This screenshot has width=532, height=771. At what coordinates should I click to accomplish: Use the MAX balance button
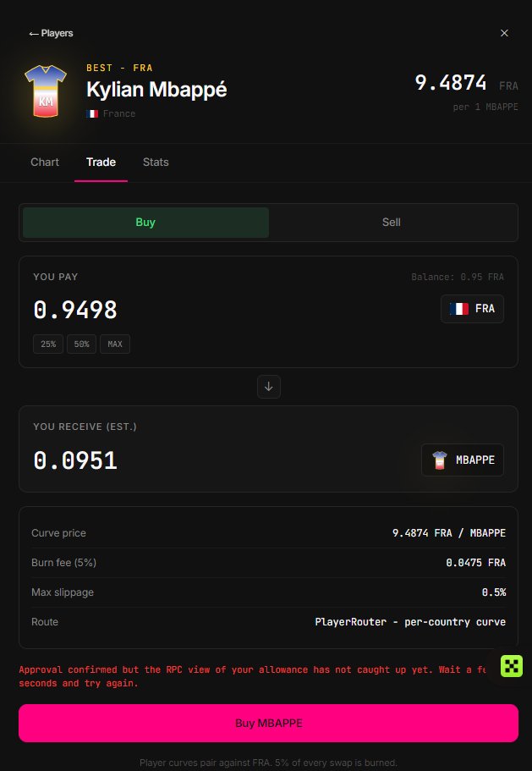point(115,344)
